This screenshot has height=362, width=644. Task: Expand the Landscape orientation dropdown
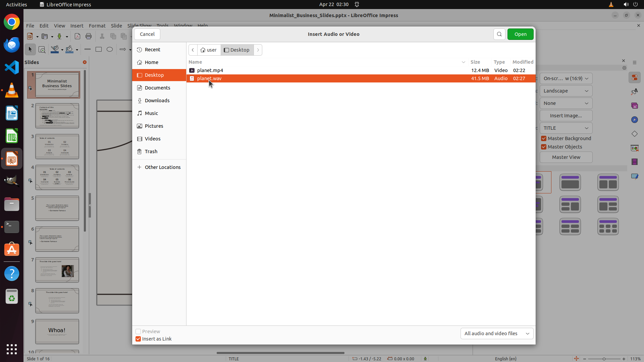[566, 91]
